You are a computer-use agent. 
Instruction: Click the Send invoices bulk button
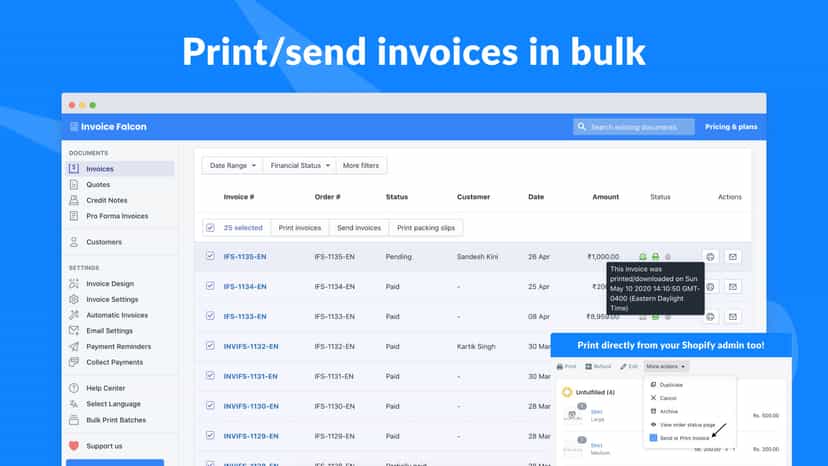[x=359, y=228]
